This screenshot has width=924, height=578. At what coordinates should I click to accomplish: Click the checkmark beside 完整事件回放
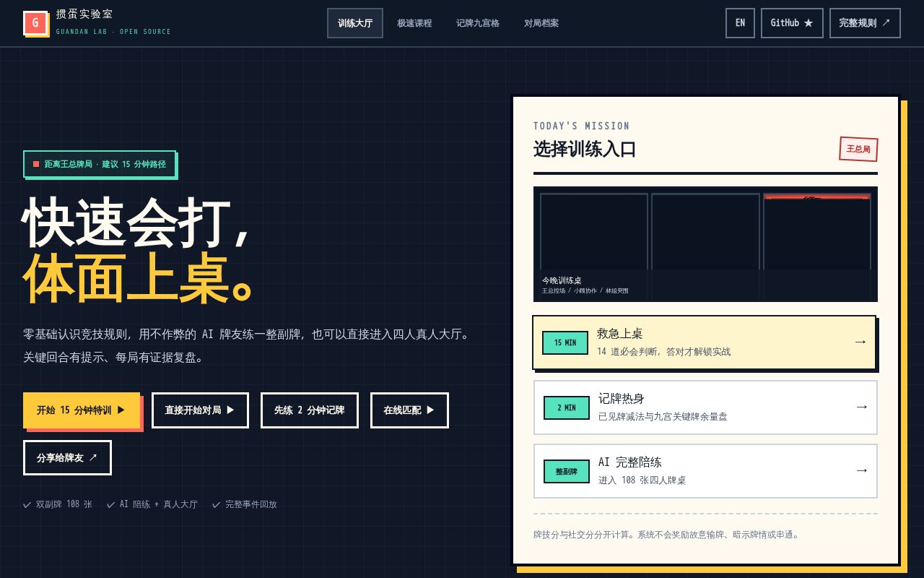216,504
